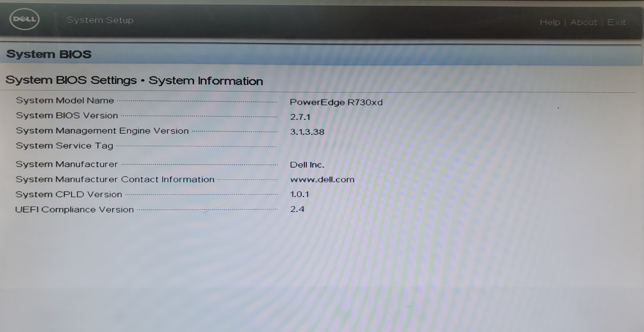Select the System Manufacturer label
Image resolution: width=644 pixels, height=332 pixels.
pos(66,164)
